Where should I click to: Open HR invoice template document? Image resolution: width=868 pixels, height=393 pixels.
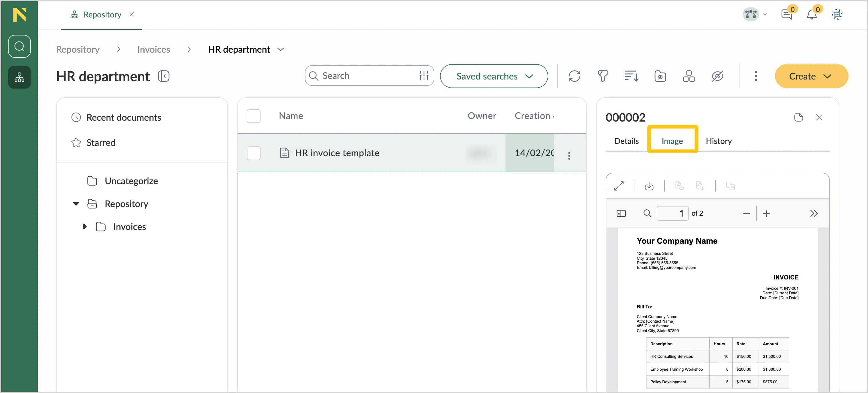(337, 153)
